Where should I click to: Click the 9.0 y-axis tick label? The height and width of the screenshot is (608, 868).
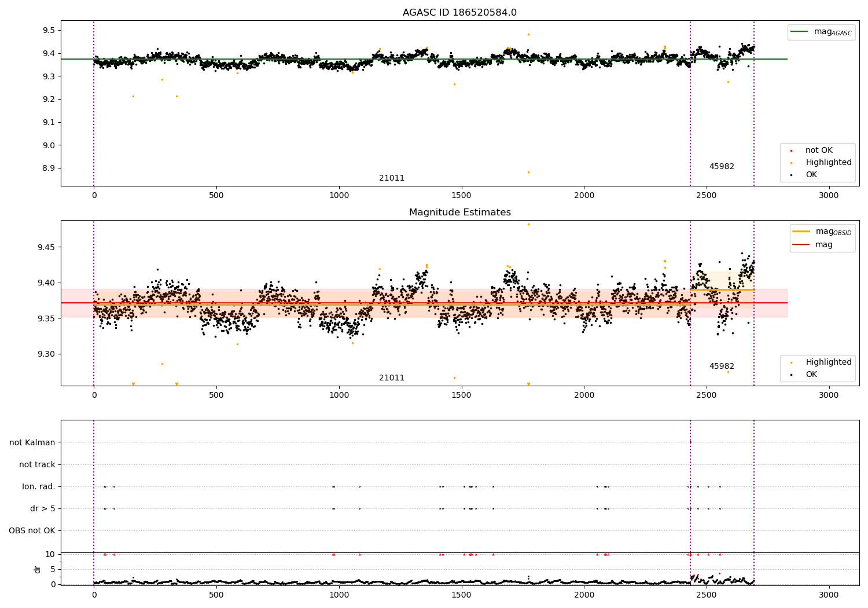49,145
